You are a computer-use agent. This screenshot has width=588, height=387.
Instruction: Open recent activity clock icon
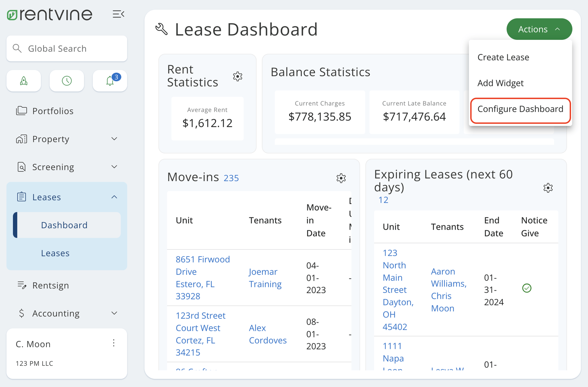coord(67,81)
